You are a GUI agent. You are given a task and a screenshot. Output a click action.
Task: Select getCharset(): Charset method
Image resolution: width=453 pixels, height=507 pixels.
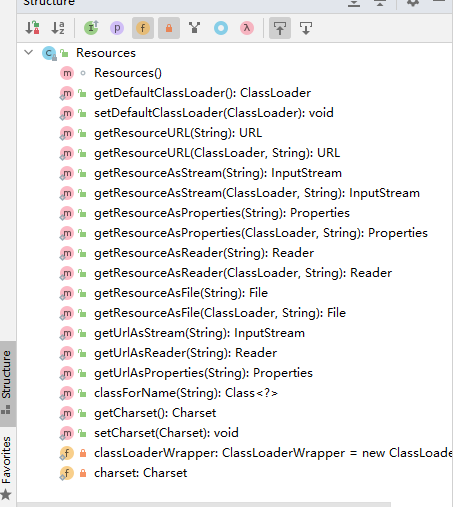(x=155, y=413)
